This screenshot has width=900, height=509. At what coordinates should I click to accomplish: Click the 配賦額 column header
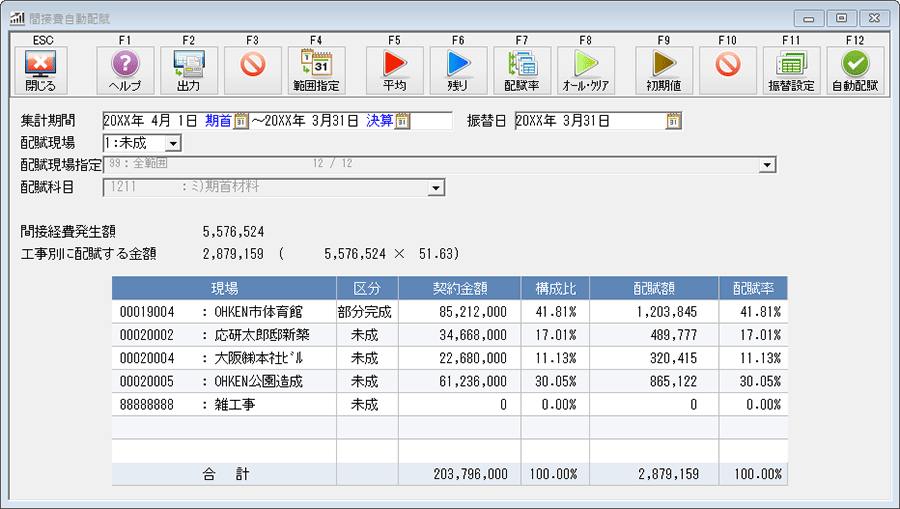click(654, 288)
